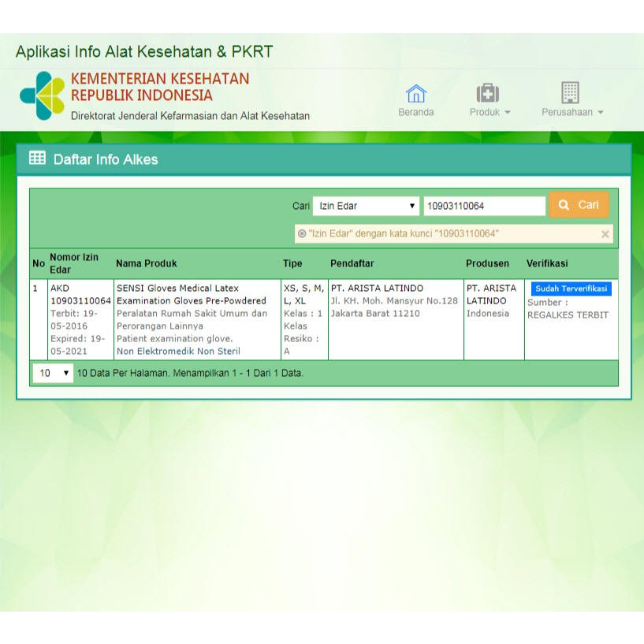Viewport: 644px width, 644px height.
Task: Click the SENSI Gloves Medical Latex product name
Action: (x=177, y=288)
